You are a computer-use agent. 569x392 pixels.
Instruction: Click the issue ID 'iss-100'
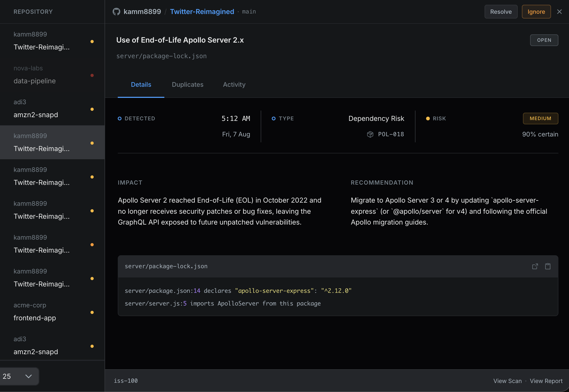(x=126, y=381)
